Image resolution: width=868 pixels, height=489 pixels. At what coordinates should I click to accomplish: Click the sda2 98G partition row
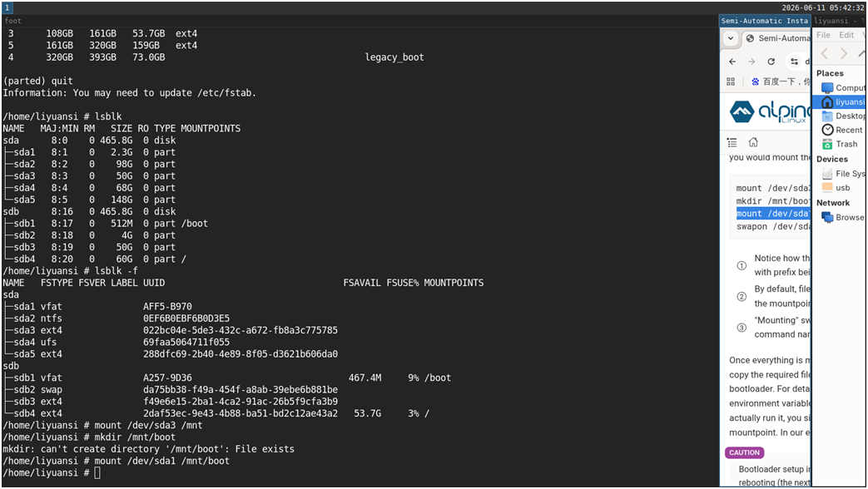[x=89, y=165]
